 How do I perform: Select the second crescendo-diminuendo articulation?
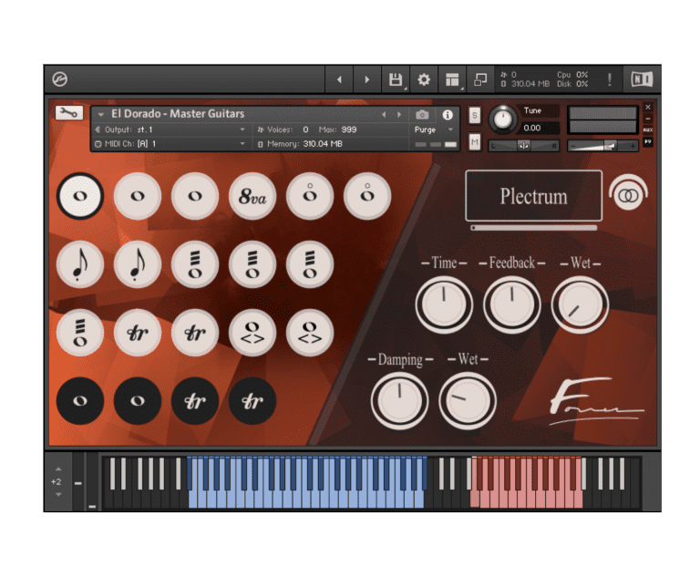point(310,333)
